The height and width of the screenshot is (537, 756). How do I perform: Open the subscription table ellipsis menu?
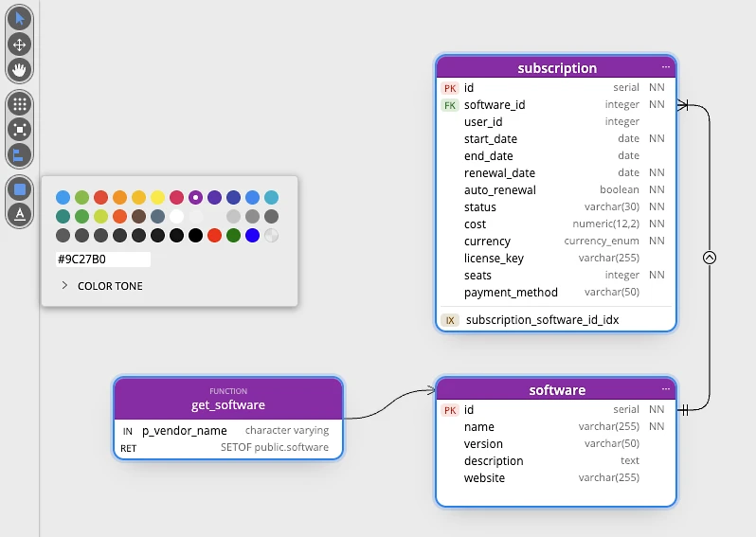coord(666,67)
